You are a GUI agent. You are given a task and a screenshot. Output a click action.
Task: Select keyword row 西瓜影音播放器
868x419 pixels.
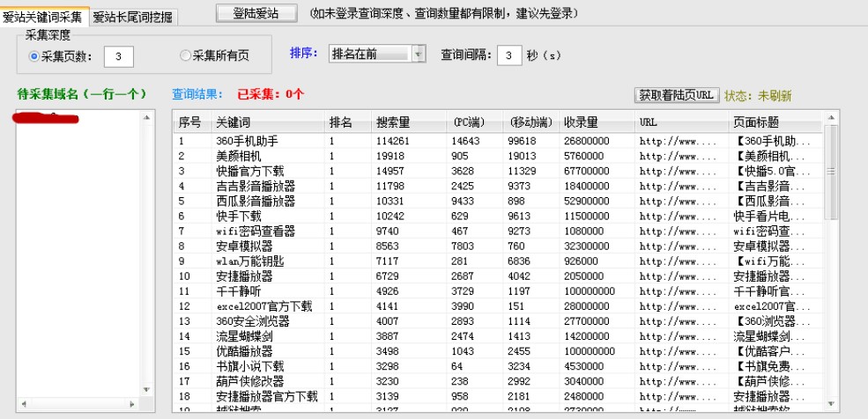coord(498,201)
